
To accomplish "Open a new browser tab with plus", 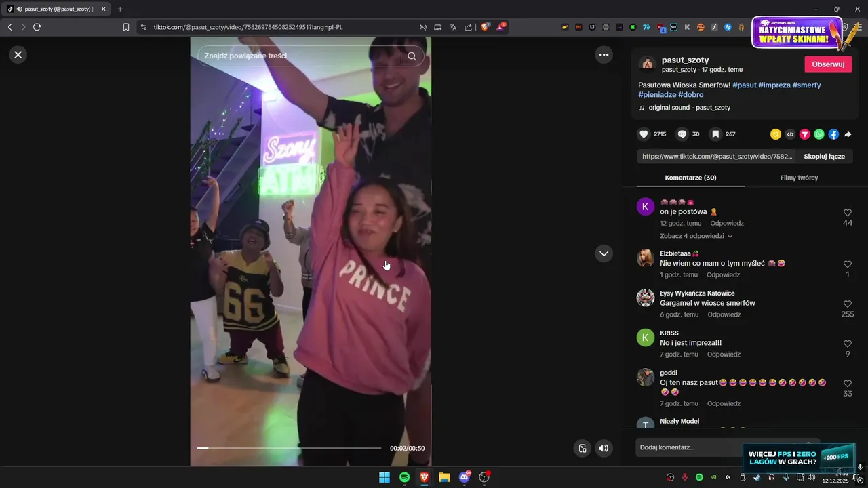I will 120,9.
